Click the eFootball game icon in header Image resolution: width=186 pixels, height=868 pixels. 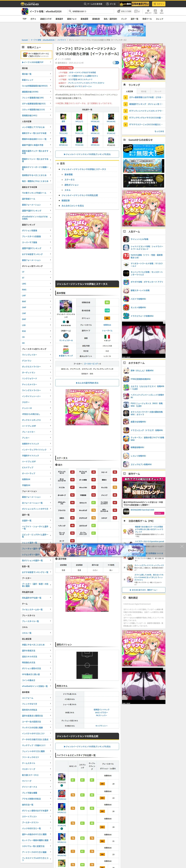coord(25,11)
